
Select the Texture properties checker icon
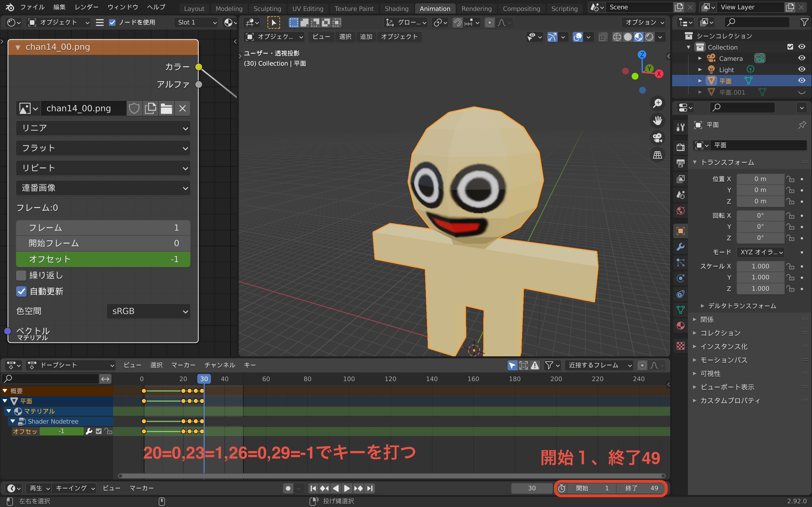680,346
